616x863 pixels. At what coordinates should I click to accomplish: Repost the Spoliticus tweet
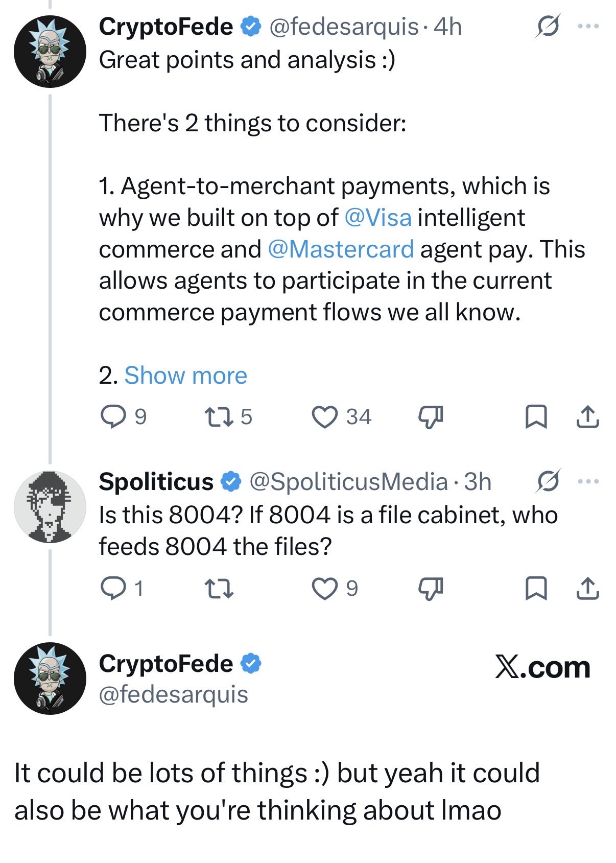pyautogui.click(x=219, y=588)
